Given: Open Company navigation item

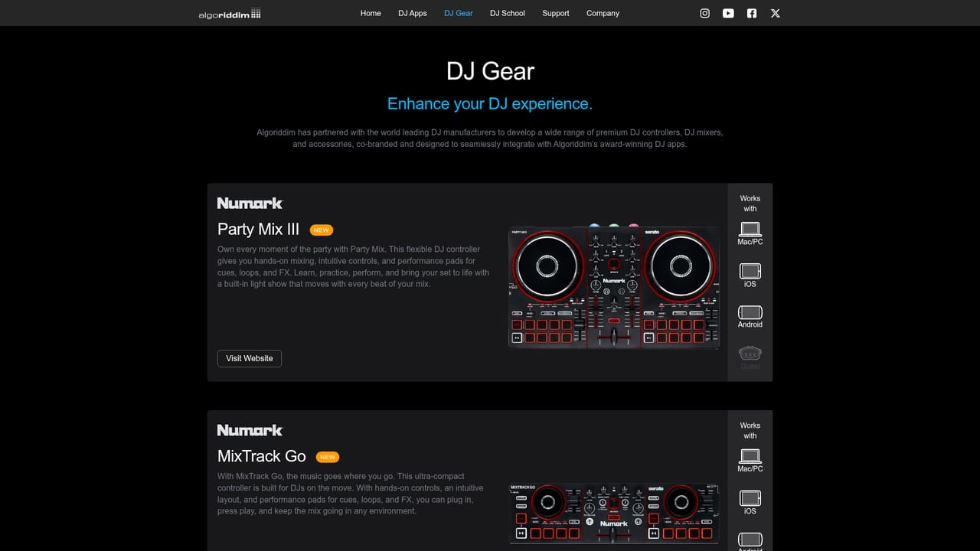Looking at the screenshot, I should [x=603, y=13].
